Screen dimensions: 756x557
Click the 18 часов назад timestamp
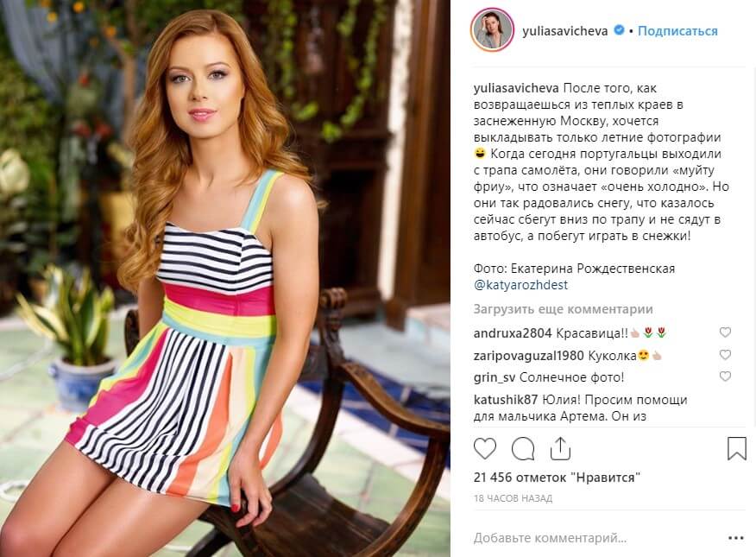513,498
